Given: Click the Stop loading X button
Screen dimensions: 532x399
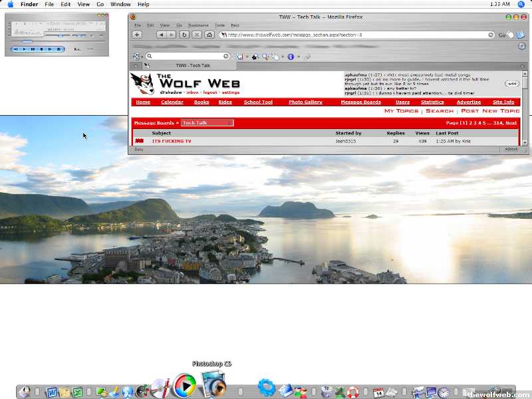Looking at the screenshot, I should point(197,35).
